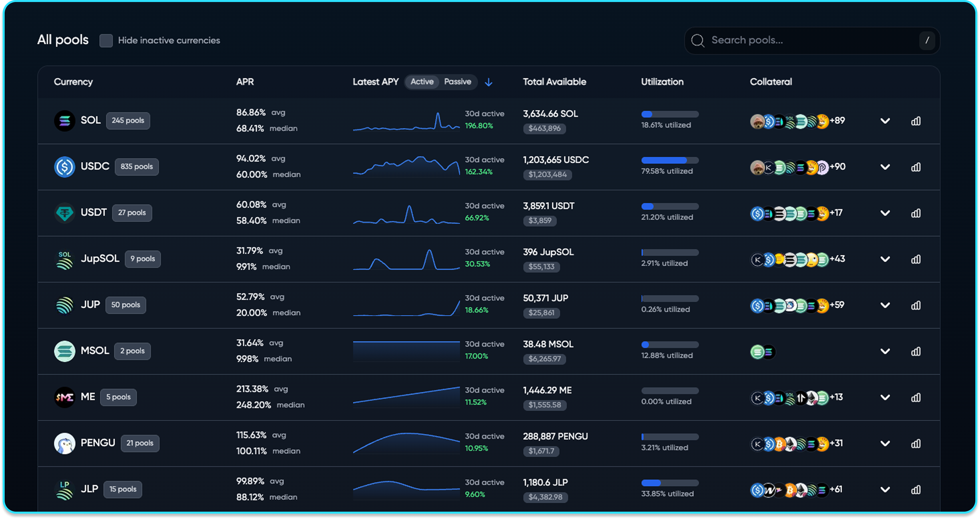Expand the JUP pools row
This screenshot has width=980, height=519.
coord(885,305)
